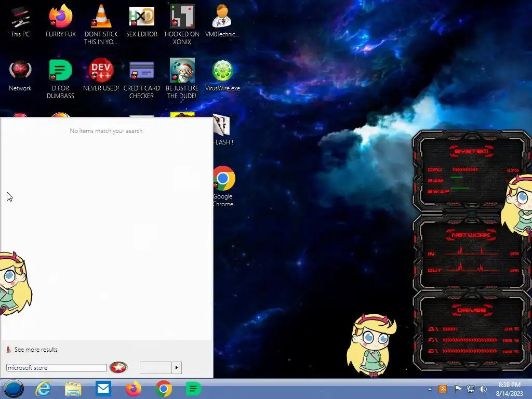Open the Google Chrome desktop shortcut
Screen dimensions: 532x399
[223, 186]
